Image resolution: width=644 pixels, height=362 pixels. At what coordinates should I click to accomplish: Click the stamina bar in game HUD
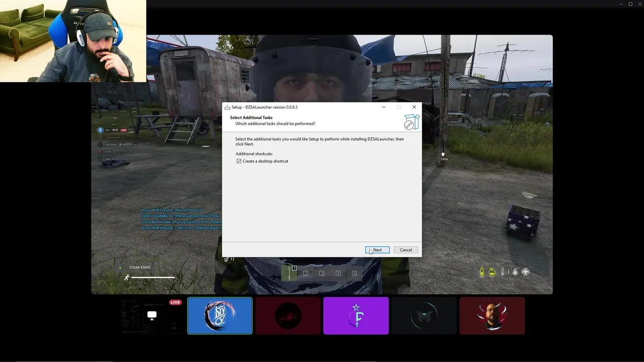coord(153,277)
